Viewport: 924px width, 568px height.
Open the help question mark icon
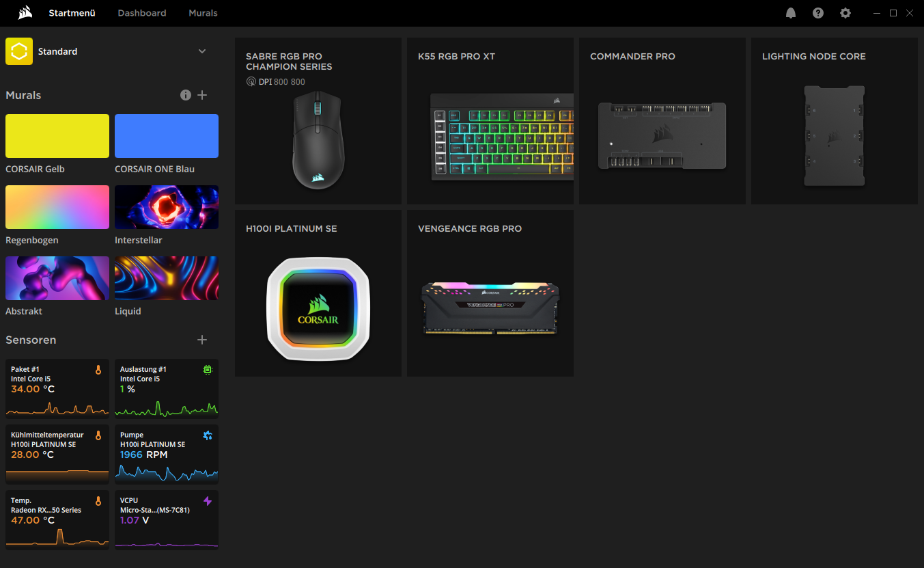818,13
